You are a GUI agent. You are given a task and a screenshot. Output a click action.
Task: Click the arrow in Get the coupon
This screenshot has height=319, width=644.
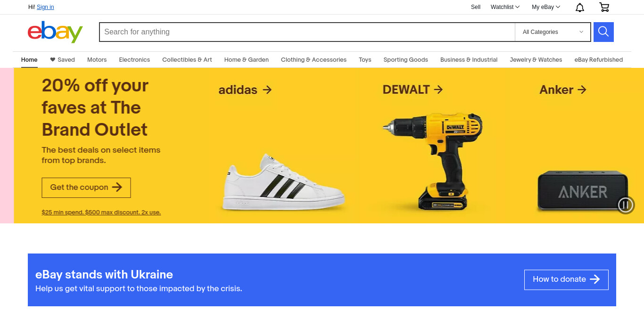(117, 187)
